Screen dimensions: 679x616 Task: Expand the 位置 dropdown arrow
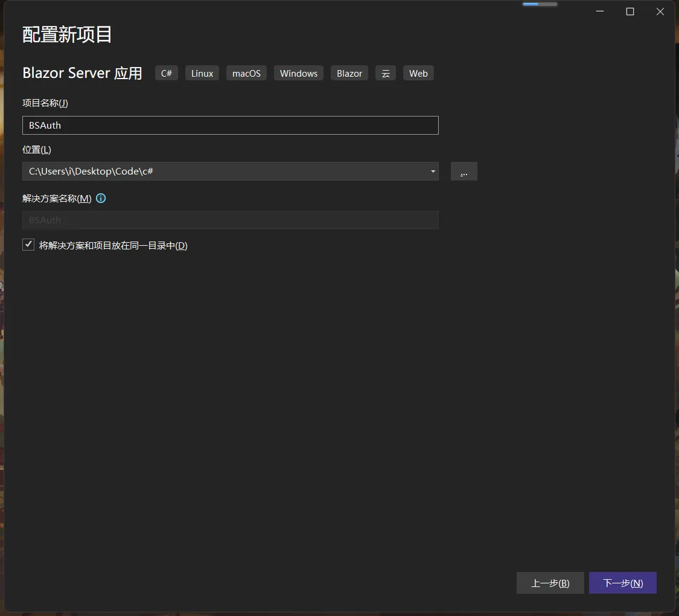pyautogui.click(x=433, y=172)
